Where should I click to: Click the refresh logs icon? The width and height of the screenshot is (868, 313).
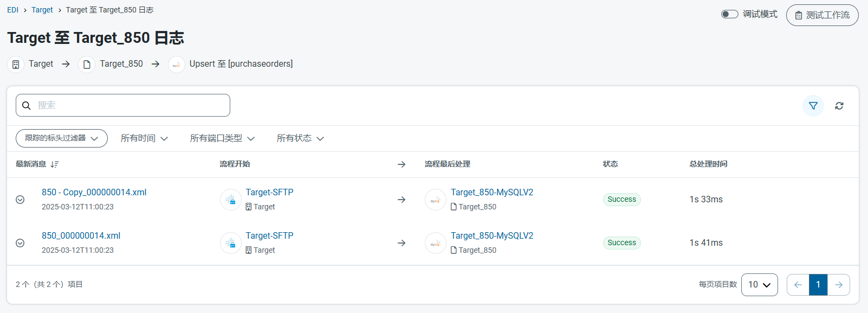pyautogui.click(x=839, y=106)
